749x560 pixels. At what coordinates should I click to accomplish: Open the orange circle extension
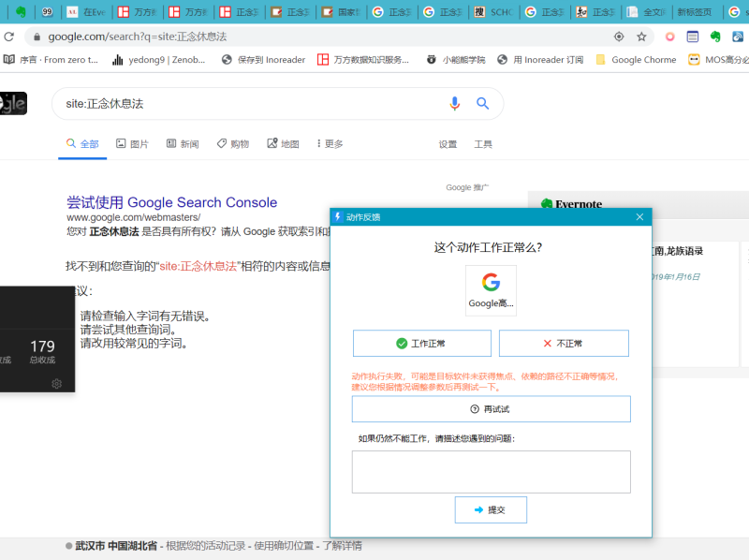(x=669, y=37)
